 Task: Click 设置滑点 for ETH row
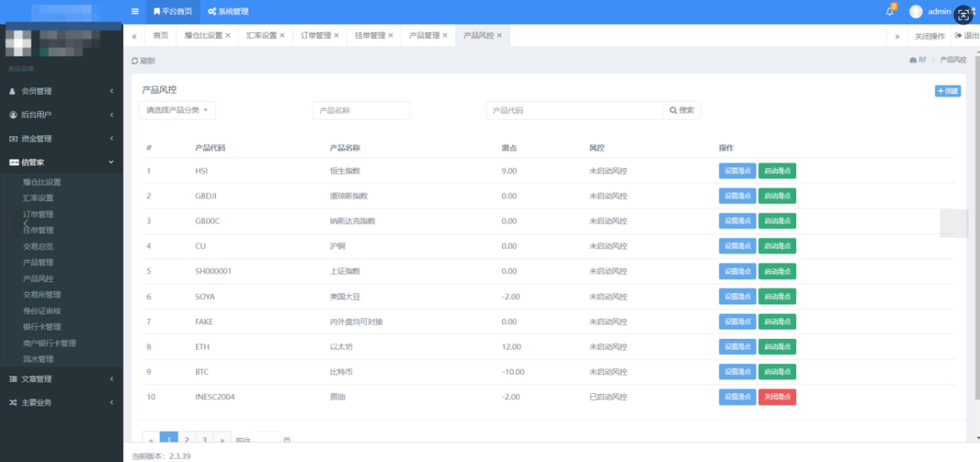pyautogui.click(x=737, y=346)
